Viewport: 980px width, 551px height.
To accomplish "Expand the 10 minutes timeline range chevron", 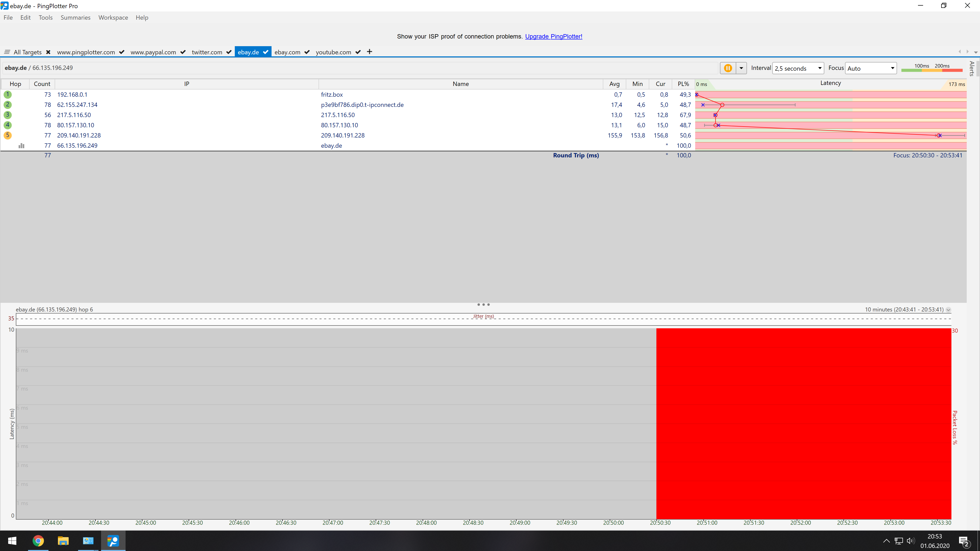I will click(x=948, y=309).
